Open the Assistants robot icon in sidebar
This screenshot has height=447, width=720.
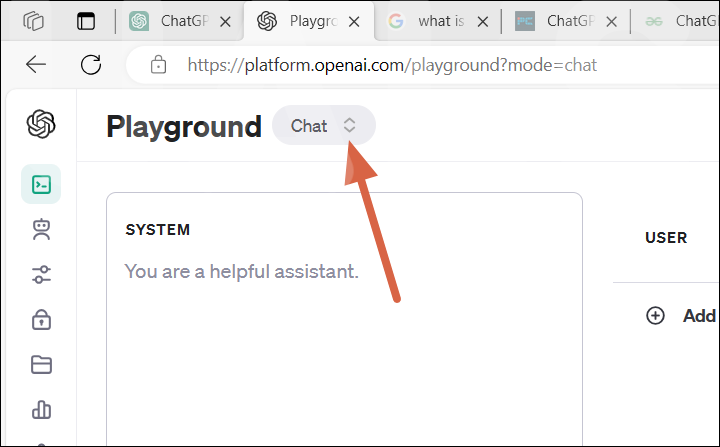[x=41, y=229]
